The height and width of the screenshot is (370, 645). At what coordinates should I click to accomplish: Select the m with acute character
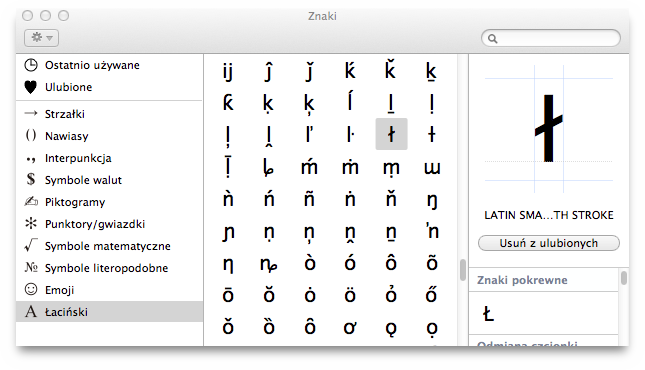pos(309,166)
